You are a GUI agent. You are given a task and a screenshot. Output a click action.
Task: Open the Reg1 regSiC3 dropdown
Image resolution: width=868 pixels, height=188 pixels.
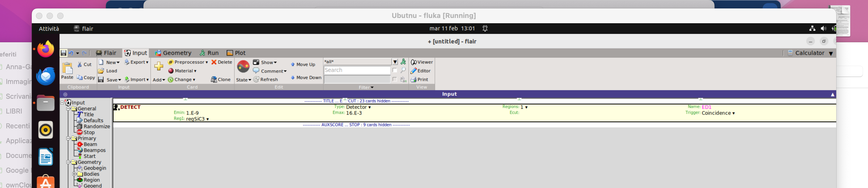(197, 119)
